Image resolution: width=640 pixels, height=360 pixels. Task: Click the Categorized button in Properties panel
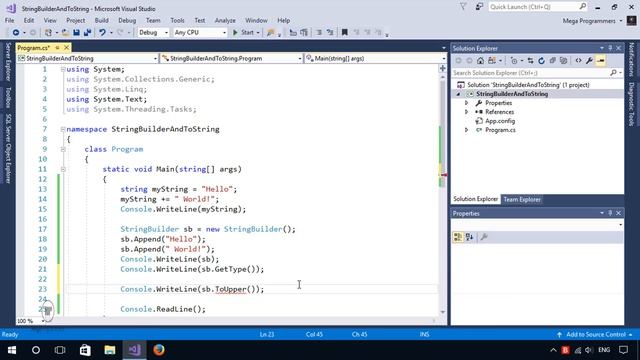pyautogui.click(x=458, y=237)
